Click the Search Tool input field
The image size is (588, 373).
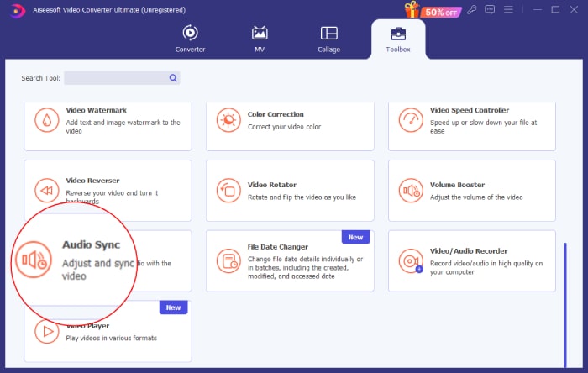(x=122, y=78)
